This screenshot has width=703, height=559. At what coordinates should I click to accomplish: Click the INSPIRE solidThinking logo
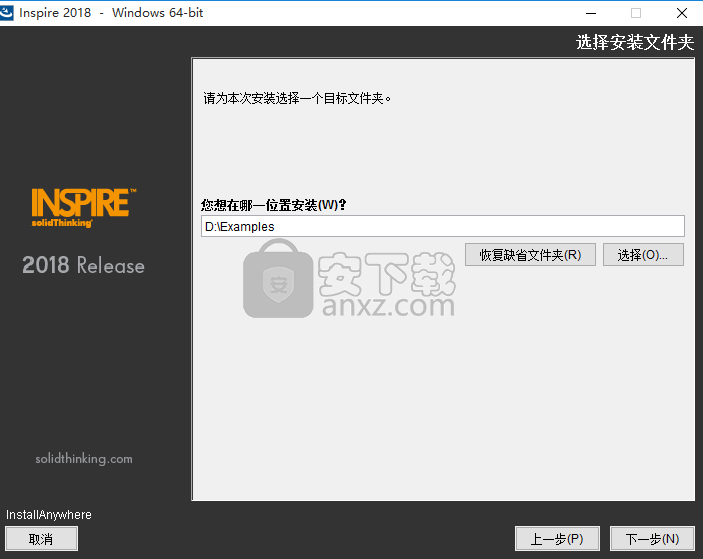click(83, 208)
